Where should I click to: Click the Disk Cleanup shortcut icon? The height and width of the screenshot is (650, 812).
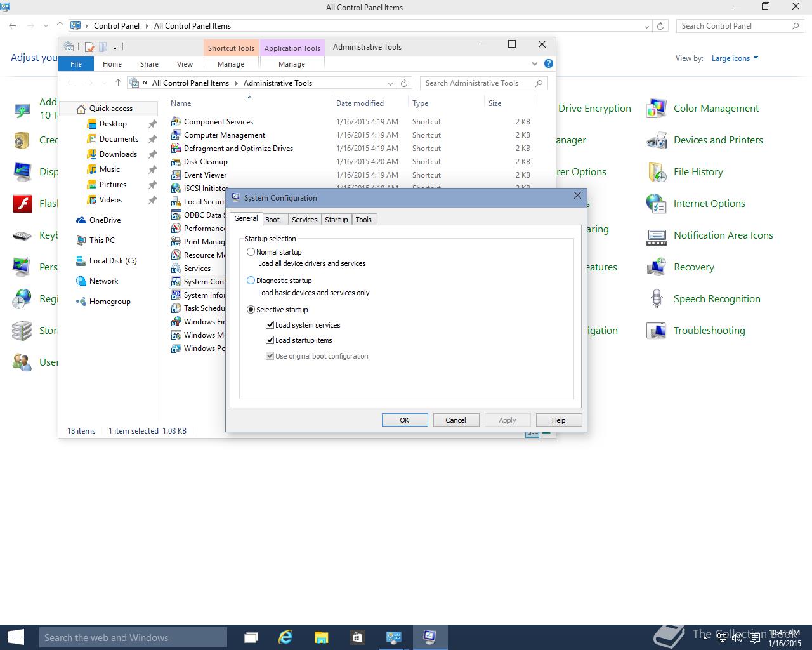[176, 162]
